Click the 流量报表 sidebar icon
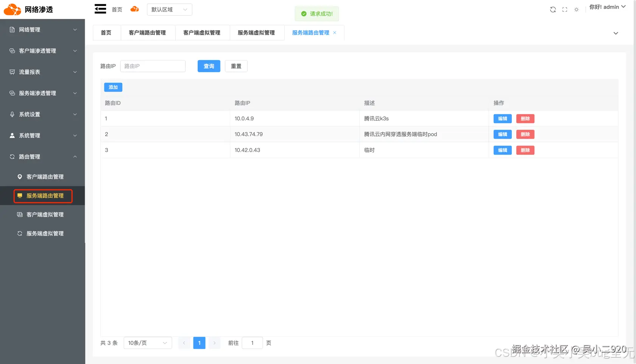This screenshot has height=364, width=636. point(12,72)
